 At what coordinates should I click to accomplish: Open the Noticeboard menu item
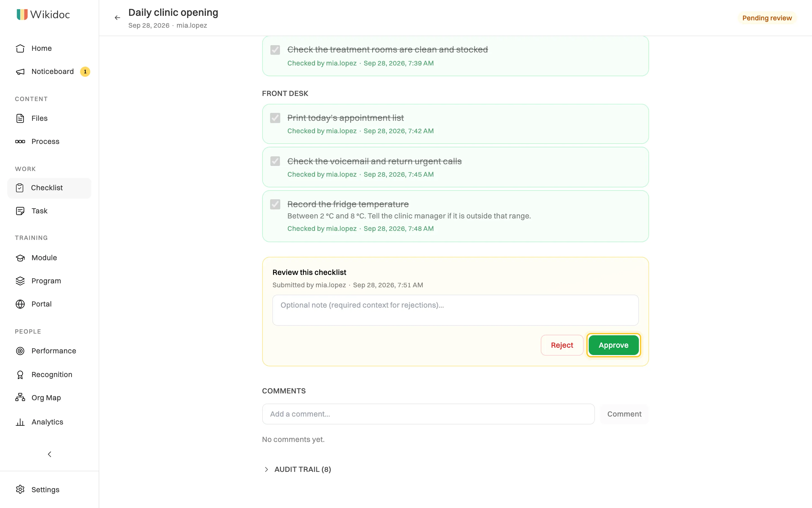(x=49, y=72)
